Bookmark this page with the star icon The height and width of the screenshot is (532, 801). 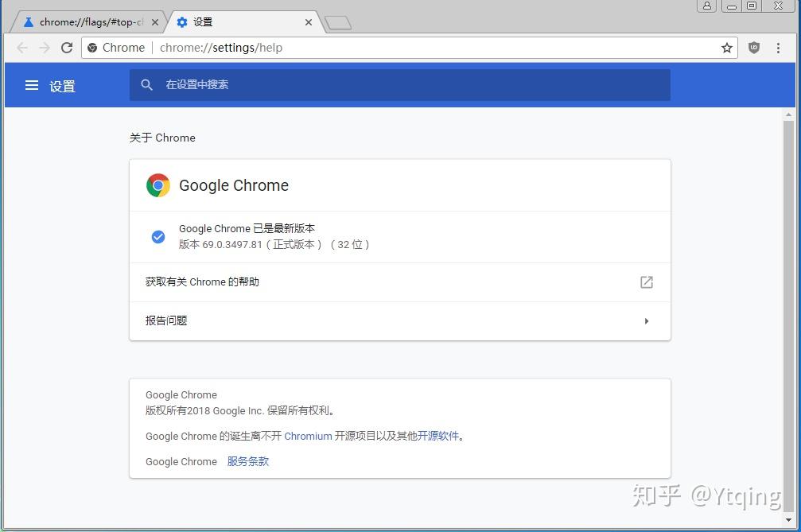tap(727, 48)
